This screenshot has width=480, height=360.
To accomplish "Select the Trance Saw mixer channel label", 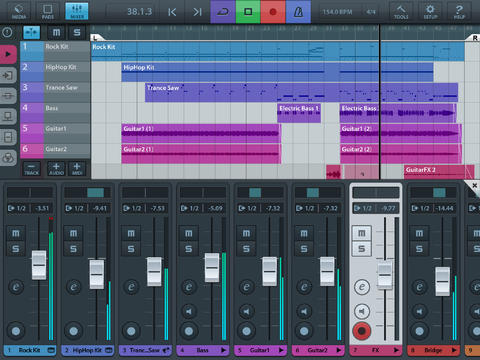I will click(x=145, y=350).
